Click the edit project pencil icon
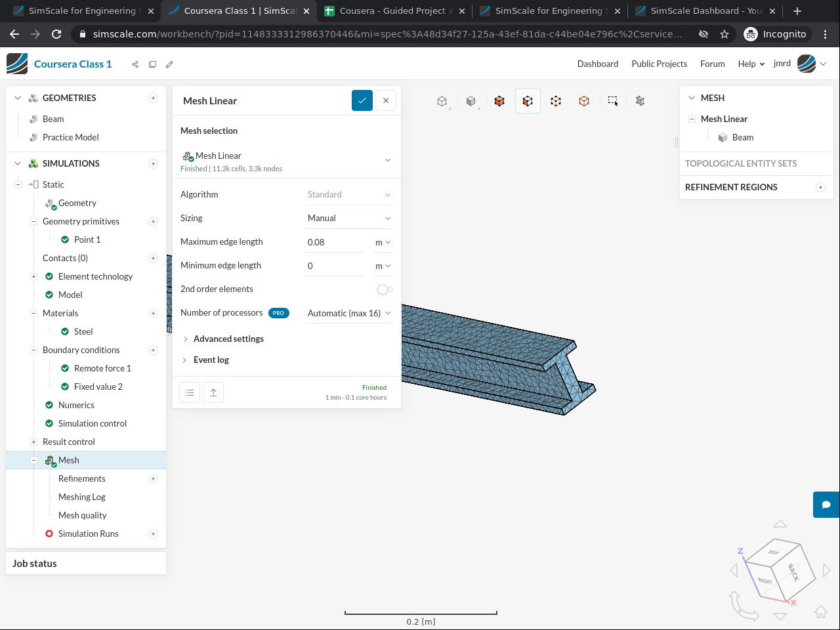The image size is (840, 630). coord(169,64)
